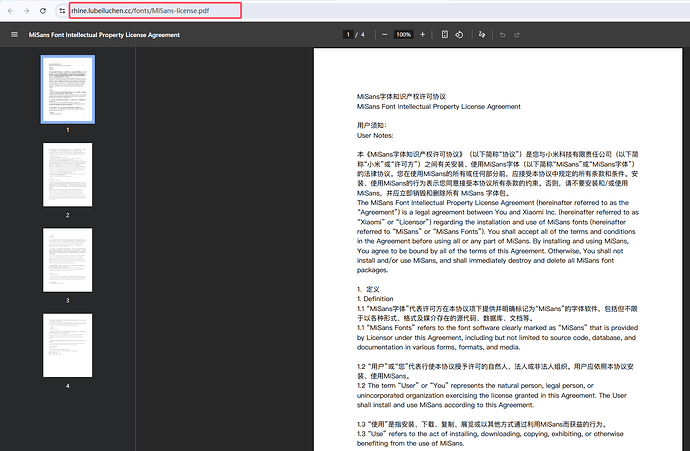
Task: Select the page number input field
Action: pyautogui.click(x=348, y=34)
